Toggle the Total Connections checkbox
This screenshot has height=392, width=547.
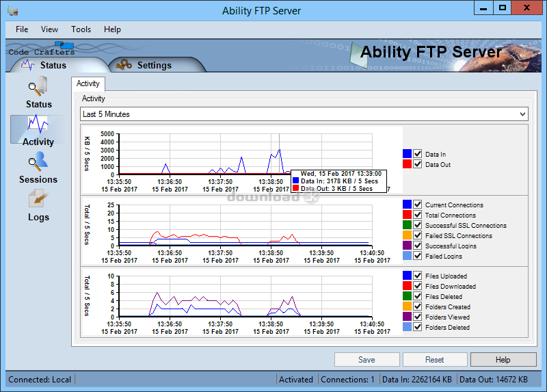tap(417, 215)
